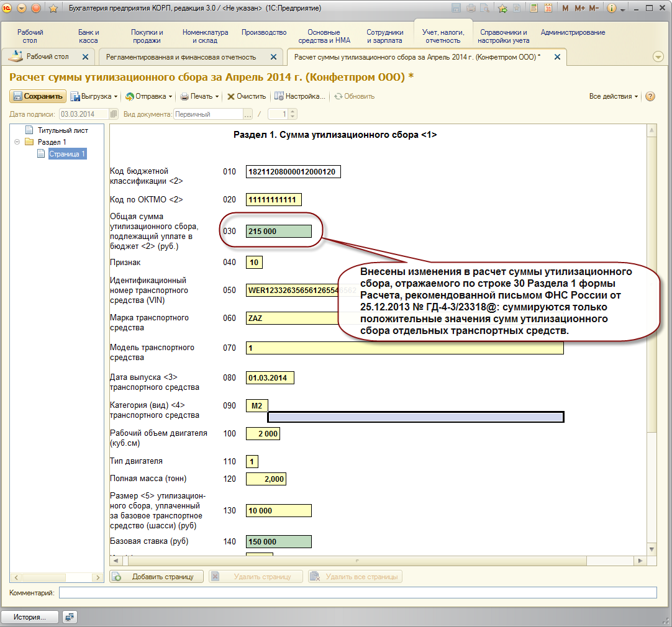Open windows list icon next to История
The width and height of the screenshot is (672, 627).
click(x=70, y=617)
